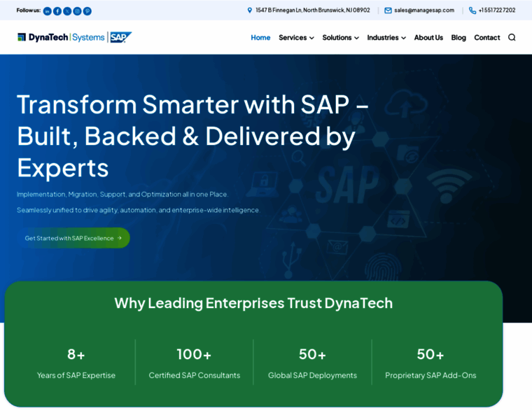Click the DynaTech Systems SAP logo

click(x=74, y=38)
